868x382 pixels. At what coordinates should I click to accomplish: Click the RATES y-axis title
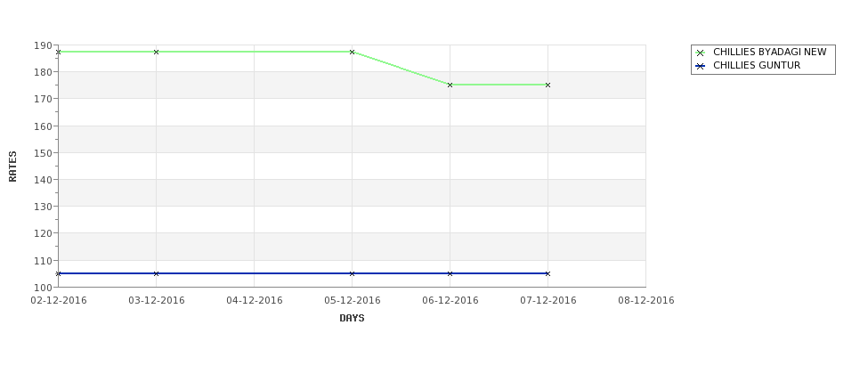12,166
